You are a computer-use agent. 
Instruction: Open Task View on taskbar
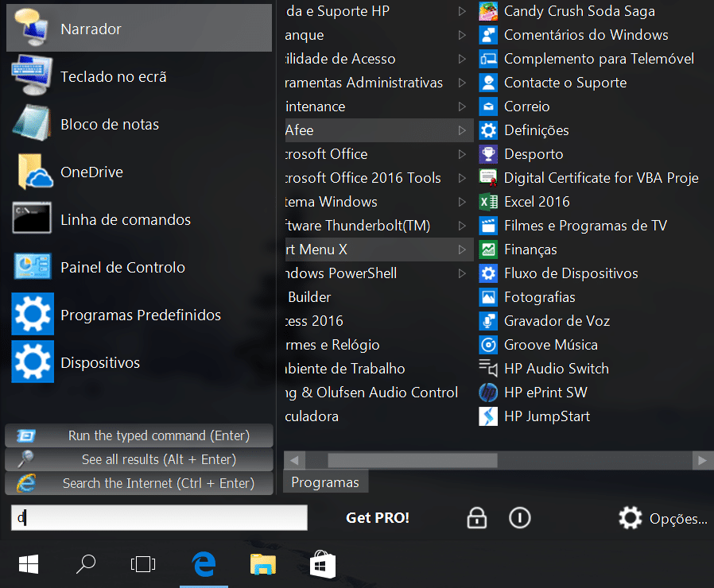point(143,564)
